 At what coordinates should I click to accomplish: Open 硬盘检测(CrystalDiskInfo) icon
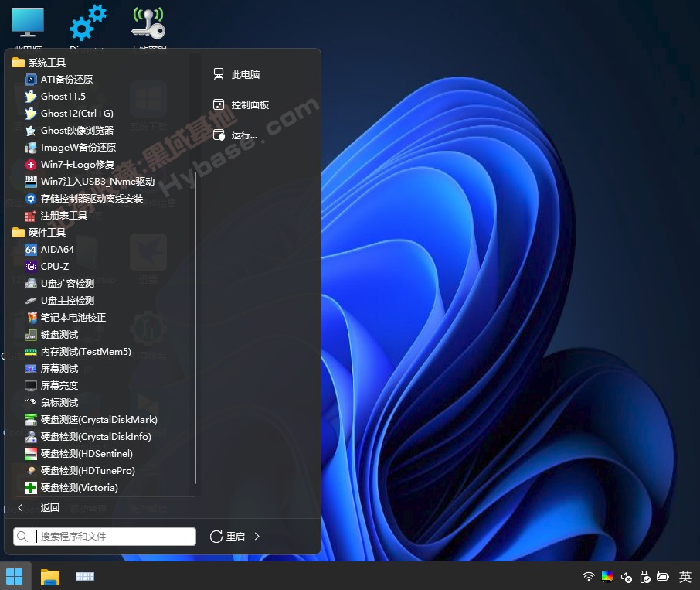30,437
